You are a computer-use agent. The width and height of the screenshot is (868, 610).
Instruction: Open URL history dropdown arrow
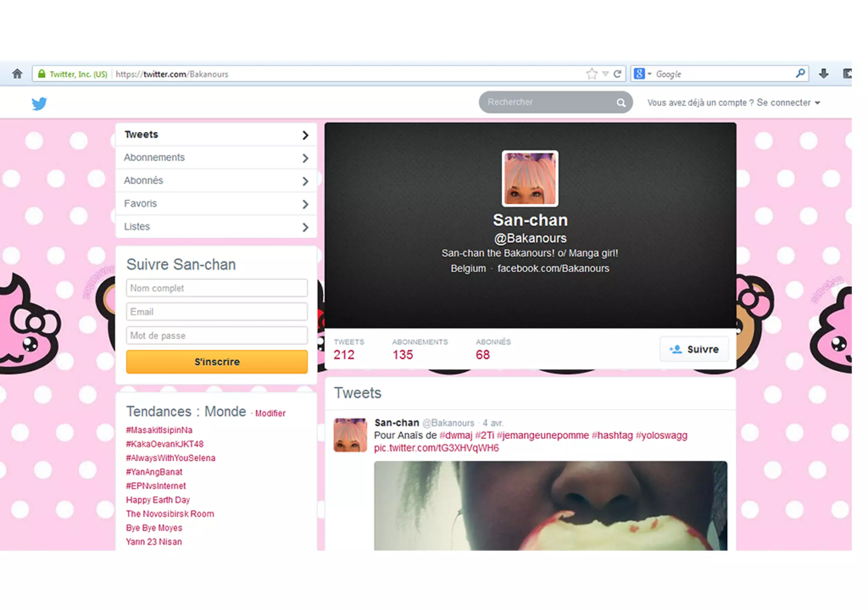coord(605,74)
